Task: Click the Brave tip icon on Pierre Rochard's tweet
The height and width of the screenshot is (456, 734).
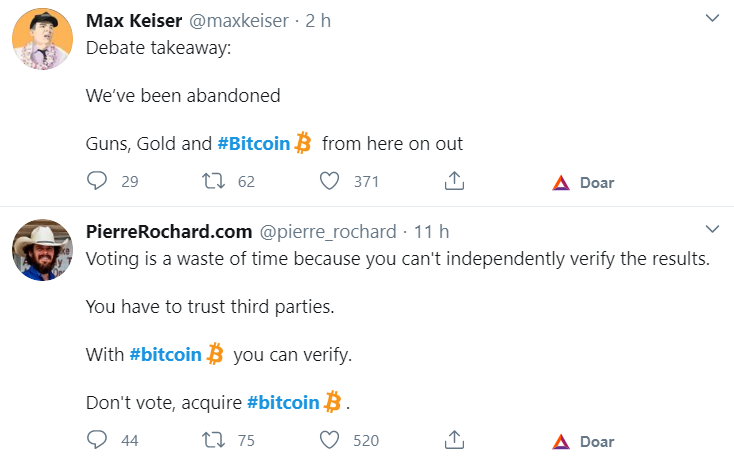Action: (561, 441)
